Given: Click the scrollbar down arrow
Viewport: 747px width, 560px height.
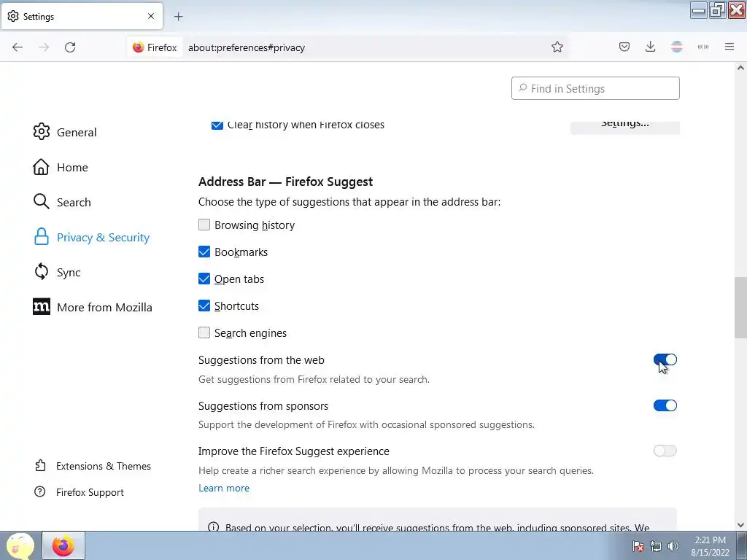Looking at the screenshot, I should [x=740, y=525].
